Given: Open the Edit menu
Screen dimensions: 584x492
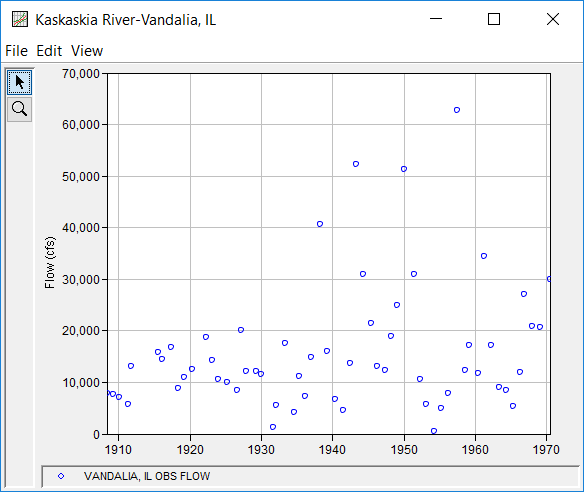Looking at the screenshot, I should point(49,51).
